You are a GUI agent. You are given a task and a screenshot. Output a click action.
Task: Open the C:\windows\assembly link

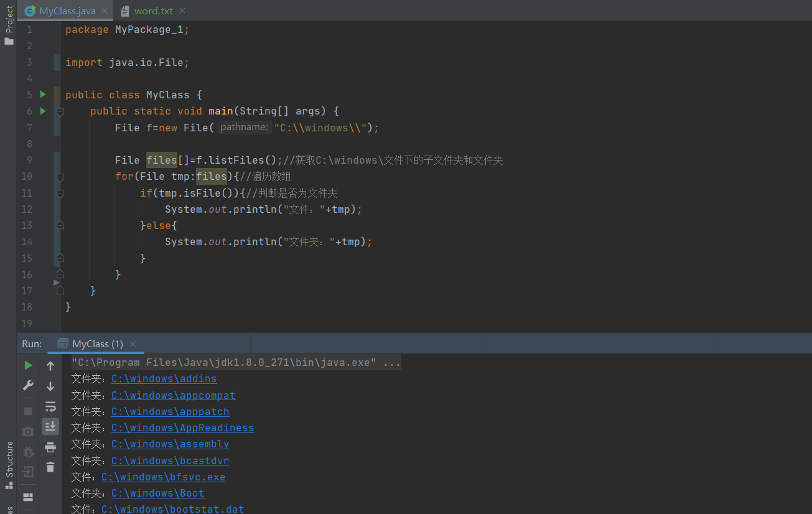click(x=170, y=444)
